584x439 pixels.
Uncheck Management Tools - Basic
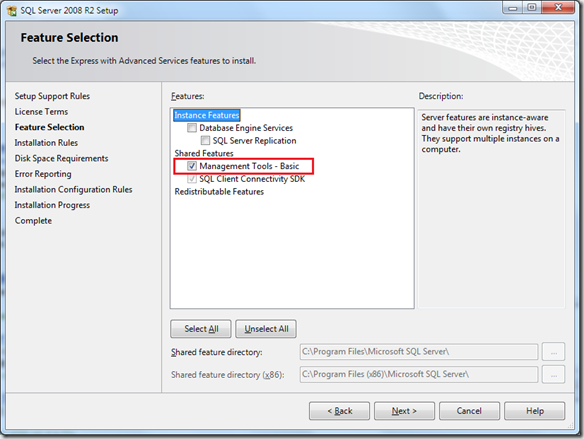pos(192,166)
